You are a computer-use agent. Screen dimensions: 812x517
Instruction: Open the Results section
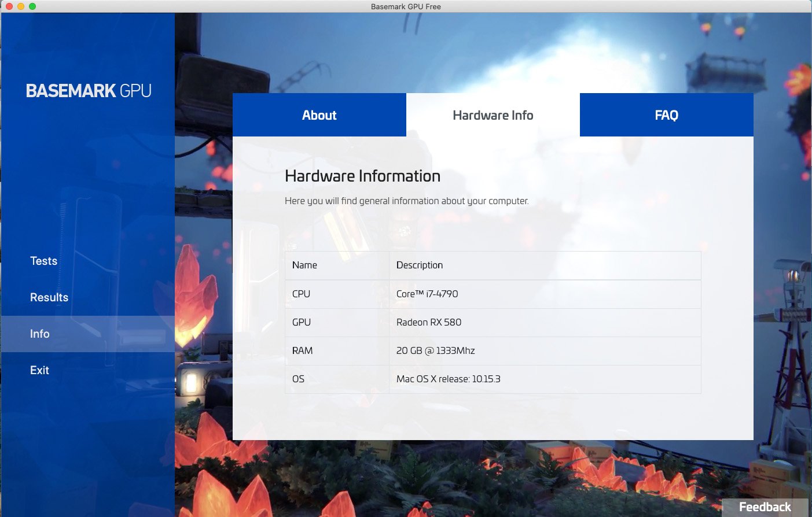pos(49,297)
